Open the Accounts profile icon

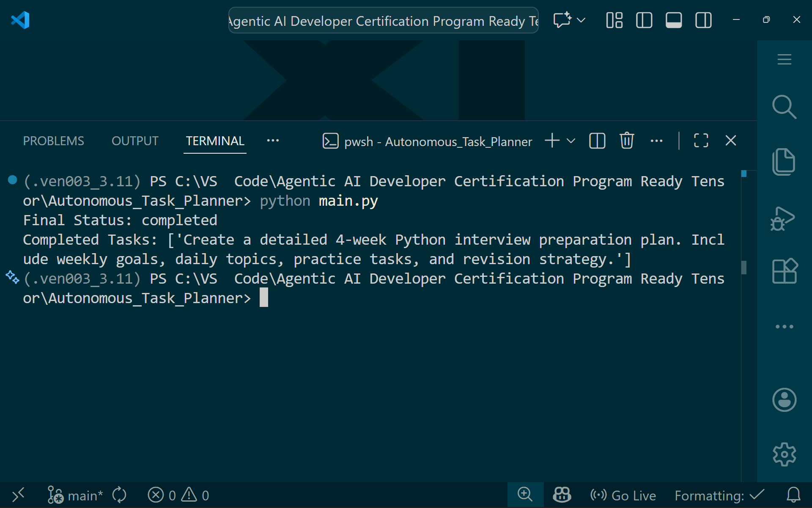coord(785,400)
